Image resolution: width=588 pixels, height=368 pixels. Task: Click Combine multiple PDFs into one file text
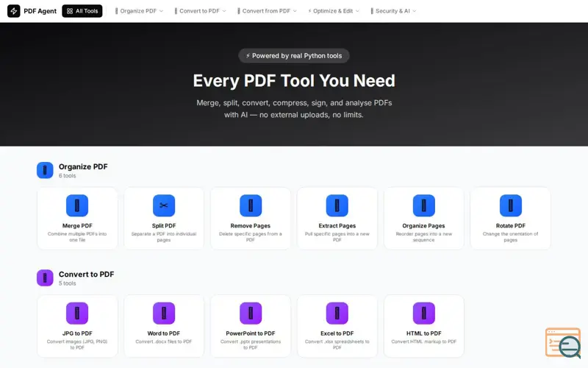(x=77, y=237)
